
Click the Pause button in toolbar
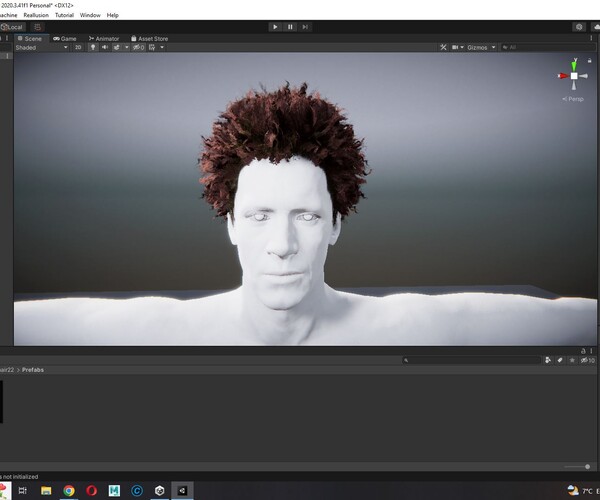click(290, 27)
